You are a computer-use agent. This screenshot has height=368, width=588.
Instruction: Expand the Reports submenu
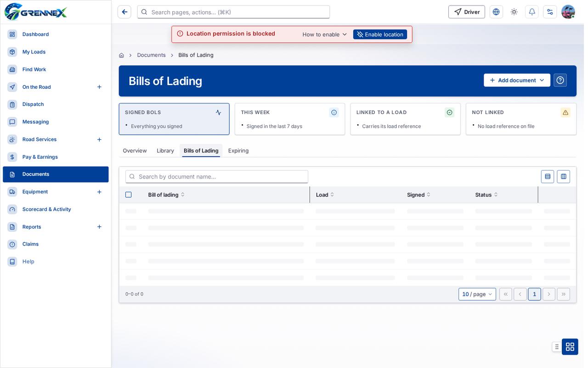pyautogui.click(x=99, y=227)
